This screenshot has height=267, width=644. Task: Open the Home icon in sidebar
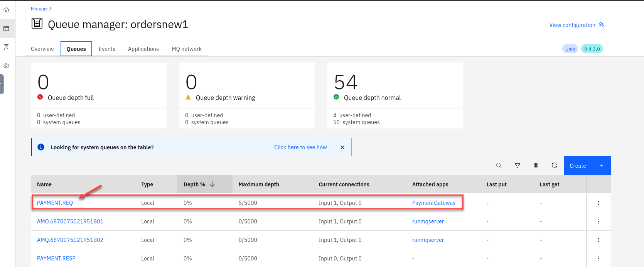[x=6, y=10]
